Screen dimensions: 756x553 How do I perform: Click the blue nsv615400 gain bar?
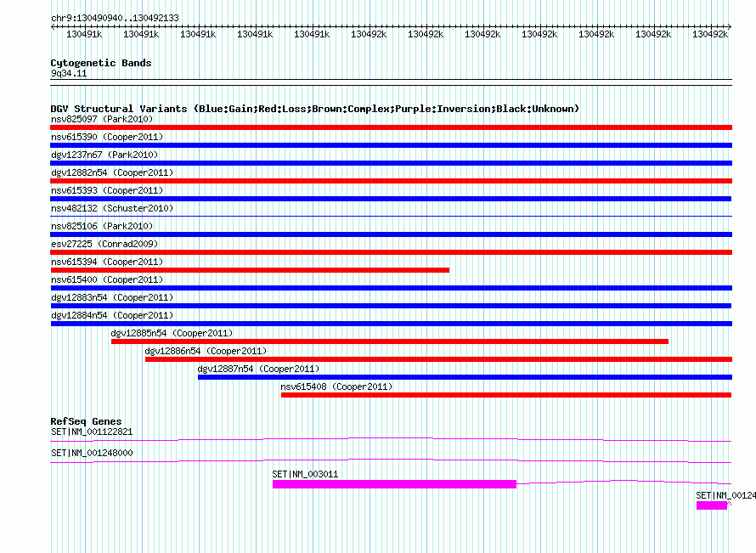(391, 288)
